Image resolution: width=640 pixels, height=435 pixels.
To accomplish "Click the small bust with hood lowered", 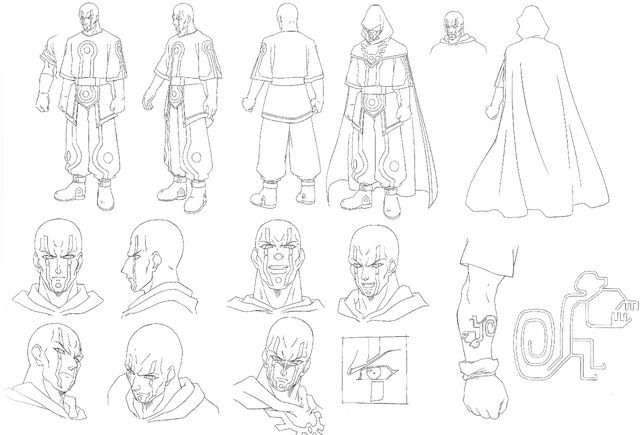I will tap(458, 33).
